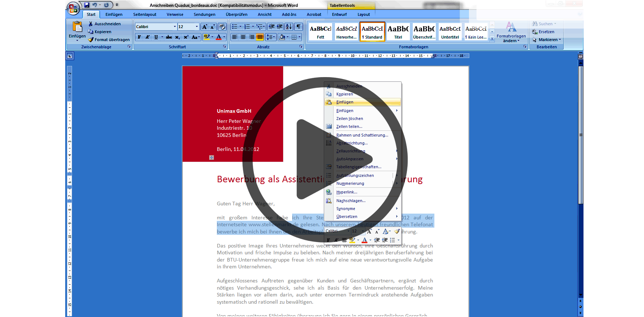This screenshot has width=644, height=317.
Task: Click the Superscript icon
Action: click(x=186, y=37)
